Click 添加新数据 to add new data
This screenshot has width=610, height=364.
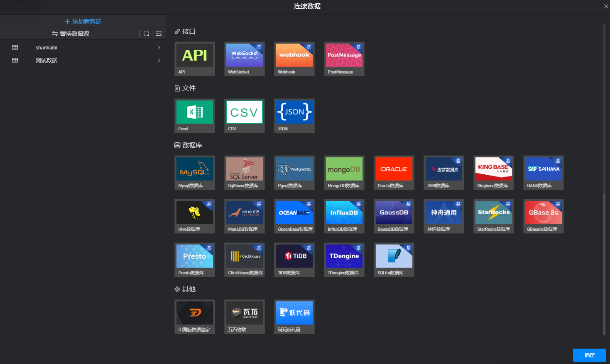click(x=83, y=21)
